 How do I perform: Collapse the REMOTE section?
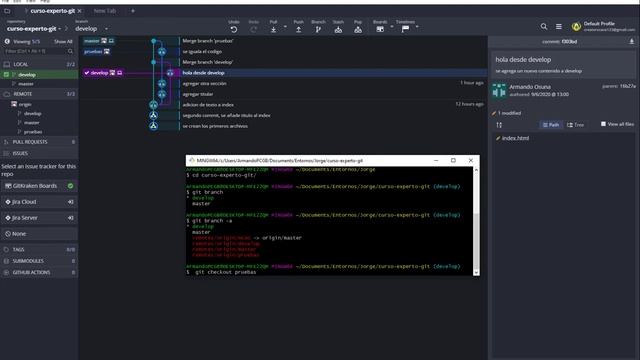coord(39,94)
